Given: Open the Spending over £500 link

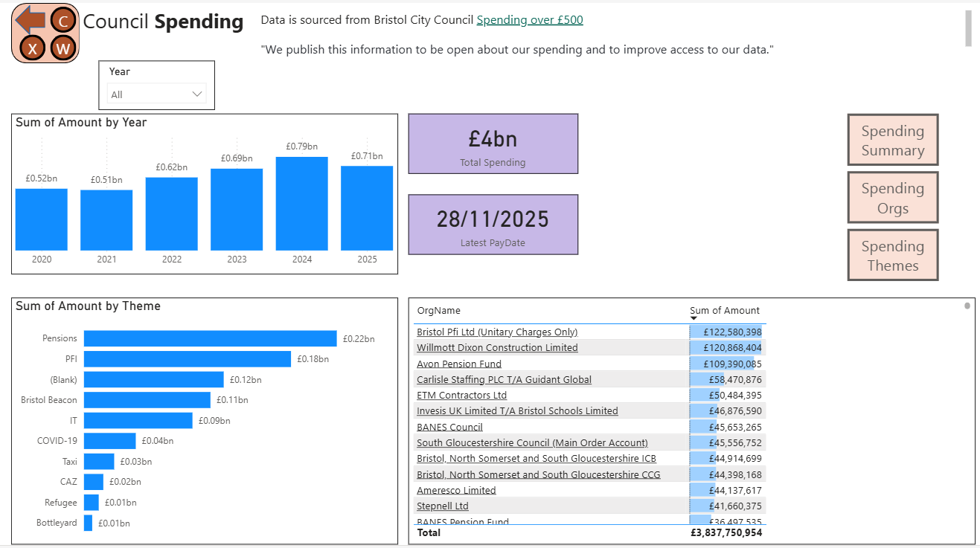Looking at the screenshot, I should point(529,20).
